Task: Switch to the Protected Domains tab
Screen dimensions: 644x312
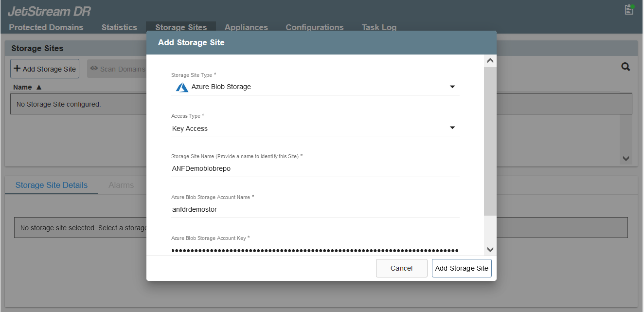Action: pyautogui.click(x=46, y=27)
